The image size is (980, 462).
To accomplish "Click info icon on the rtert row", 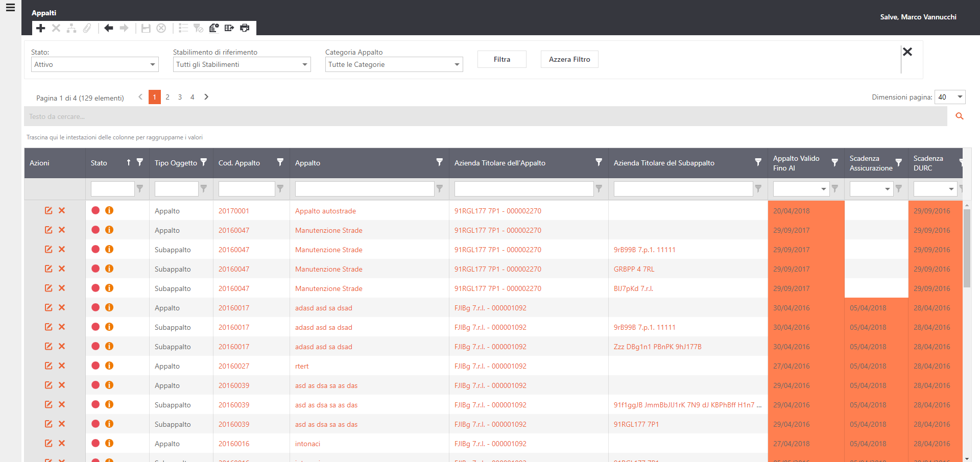I will (x=109, y=366).
